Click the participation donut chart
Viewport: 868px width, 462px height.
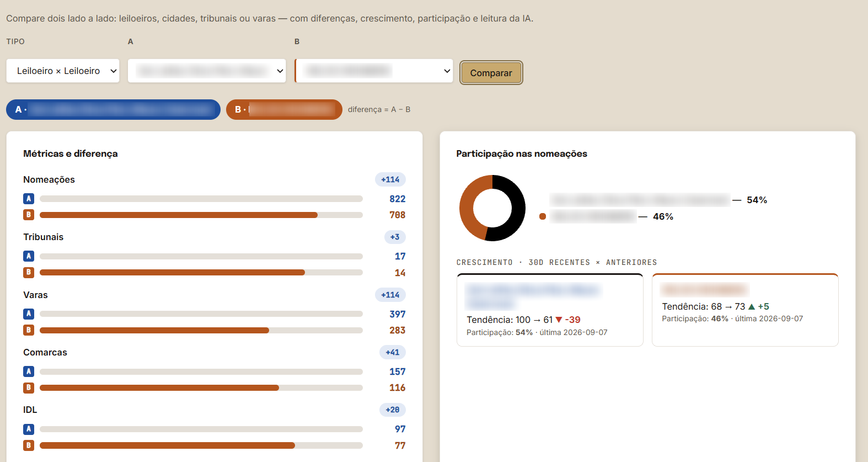(x=492, y=208)
